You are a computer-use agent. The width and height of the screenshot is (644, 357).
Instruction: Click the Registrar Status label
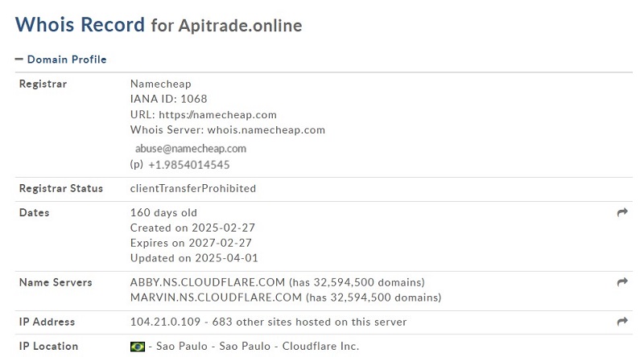61,188
